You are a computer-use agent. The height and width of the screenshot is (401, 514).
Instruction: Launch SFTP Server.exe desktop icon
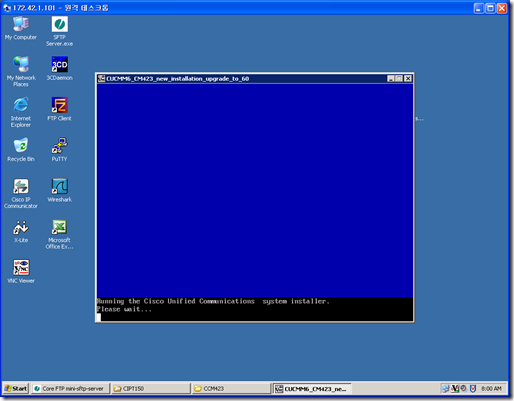59,31
